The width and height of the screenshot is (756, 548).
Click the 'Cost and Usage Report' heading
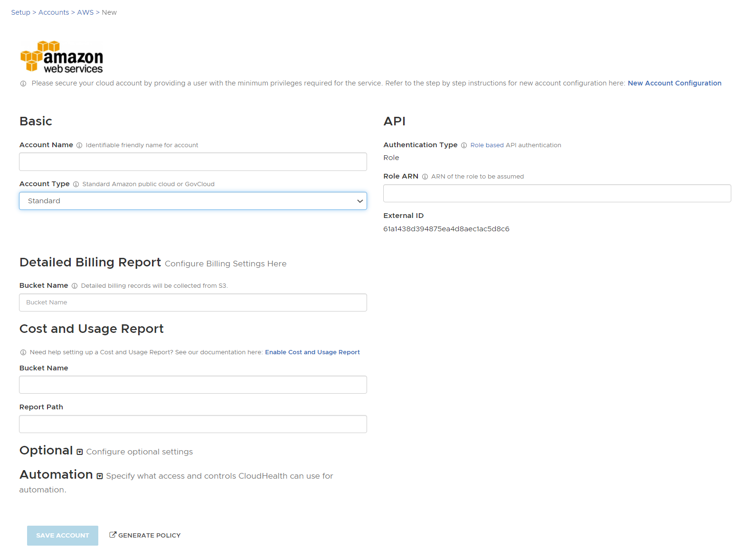point(92,329)
